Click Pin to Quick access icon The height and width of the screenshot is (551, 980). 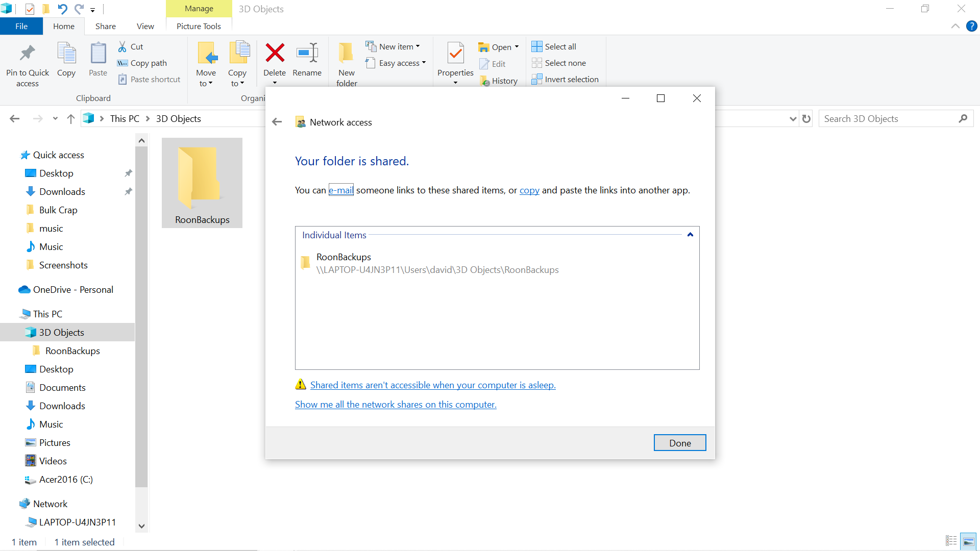[x=28, y=53]
